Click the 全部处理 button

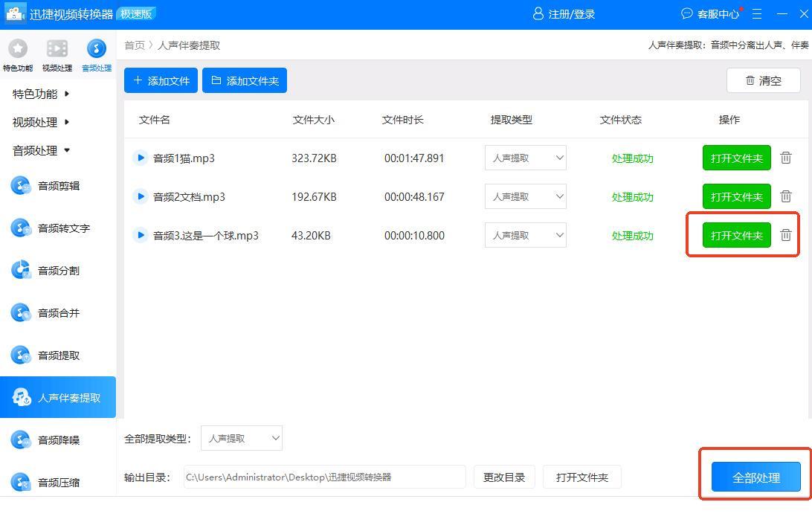[755, 477]
